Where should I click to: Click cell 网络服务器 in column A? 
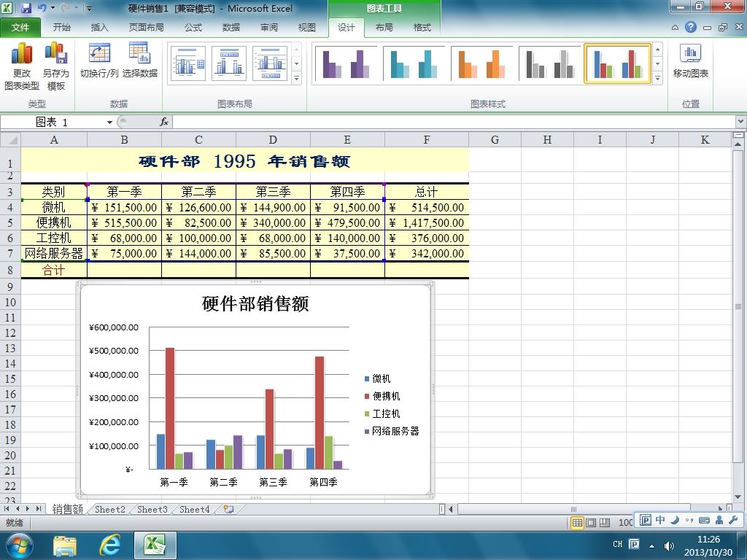[x=54, y=253]
